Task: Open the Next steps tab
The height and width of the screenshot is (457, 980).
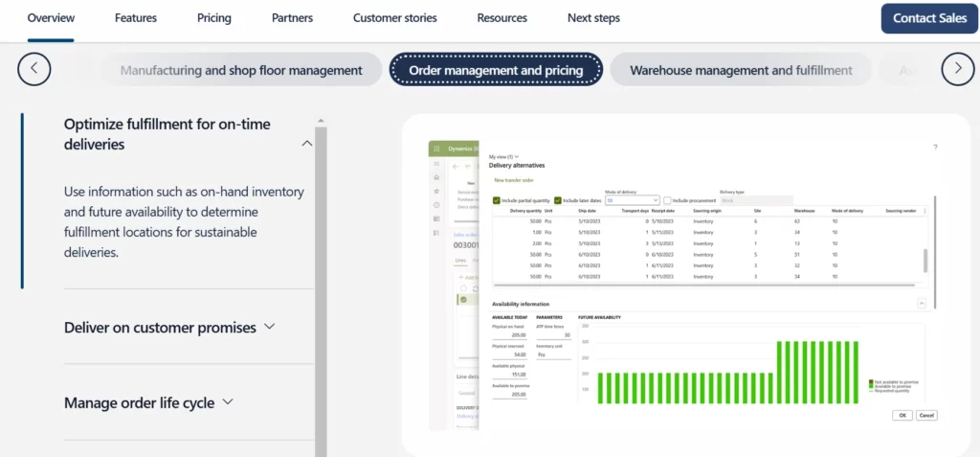Action: point(593,18)
